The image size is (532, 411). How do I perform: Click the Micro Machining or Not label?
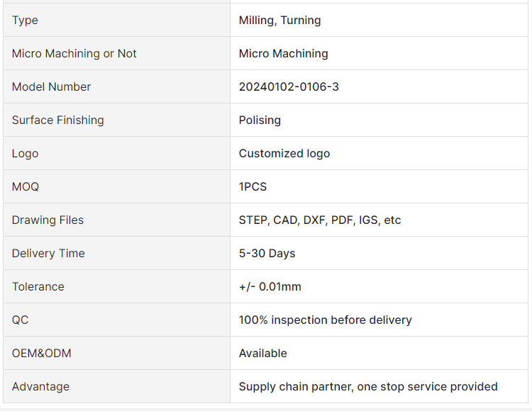coord(74,54)
